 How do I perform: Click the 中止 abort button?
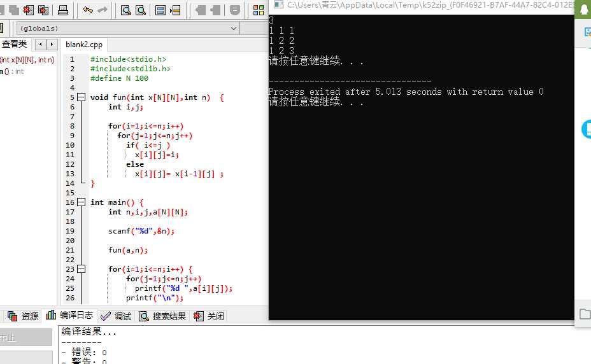25,337
